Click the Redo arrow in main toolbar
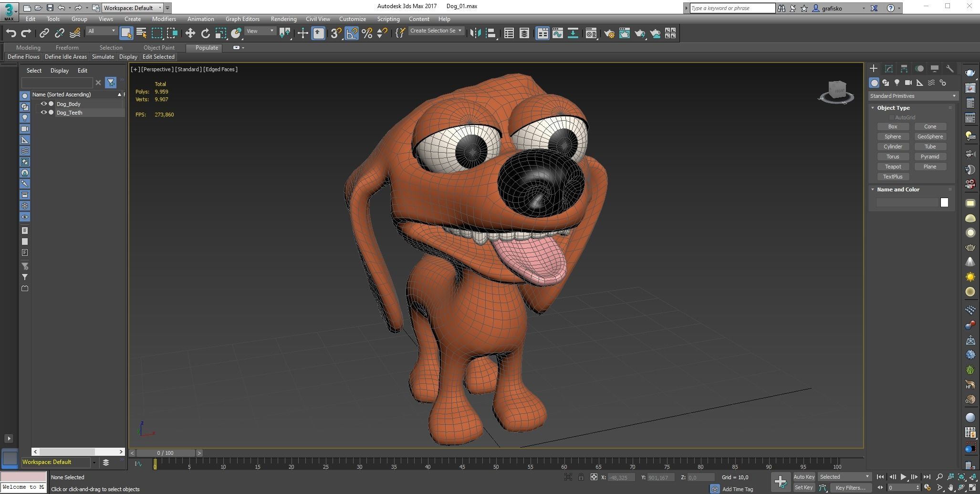The width and height of the screenshot is (980, 494). pyautogui.click(x=26, y=33)
